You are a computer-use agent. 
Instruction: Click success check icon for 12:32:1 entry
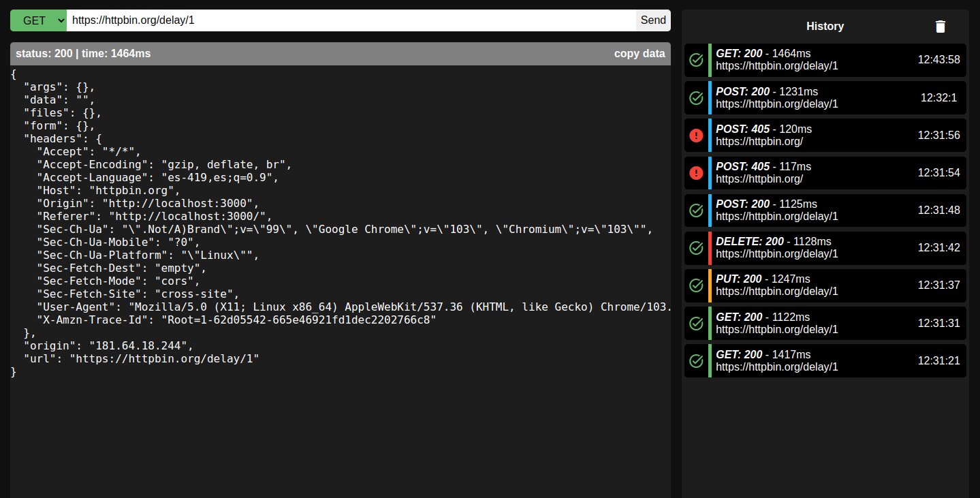(x=696, y=97)
